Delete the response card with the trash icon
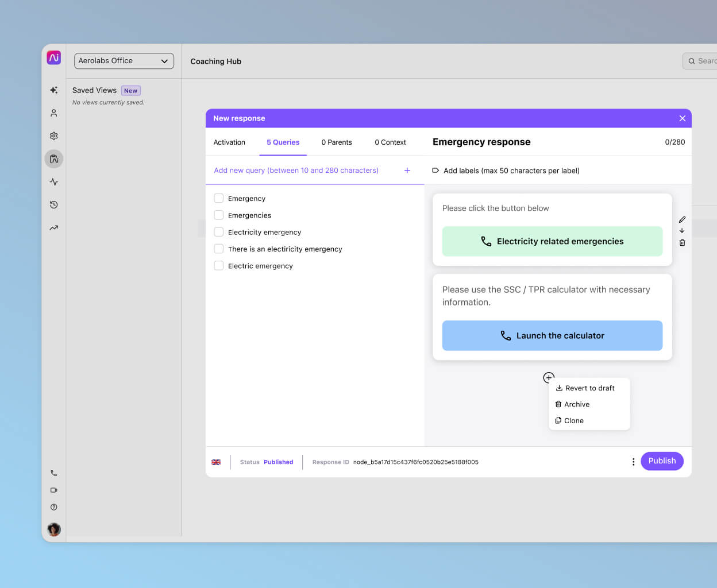 pos(682,242)
